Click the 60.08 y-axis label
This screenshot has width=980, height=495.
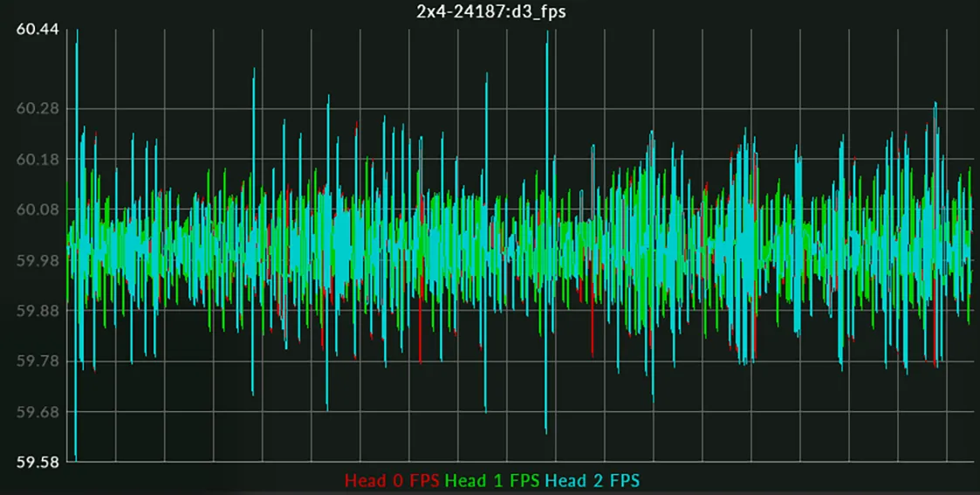[x=38, y=210]
